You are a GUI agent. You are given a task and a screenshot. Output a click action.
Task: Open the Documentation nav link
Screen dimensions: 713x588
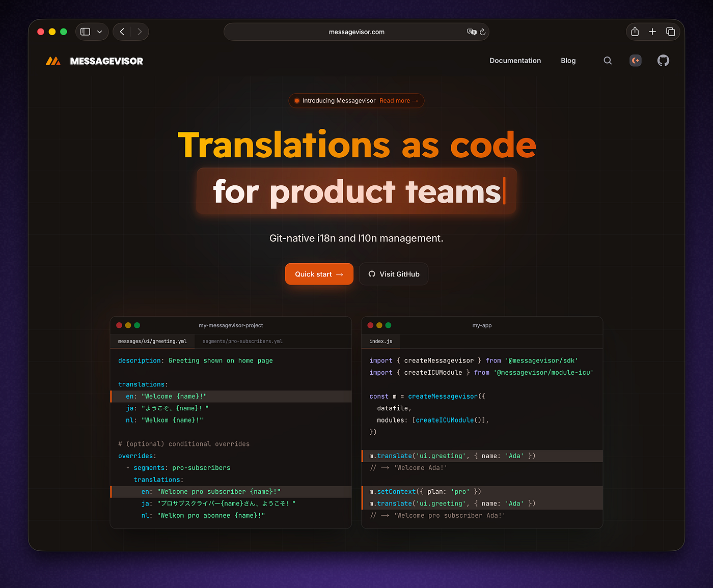515,61
